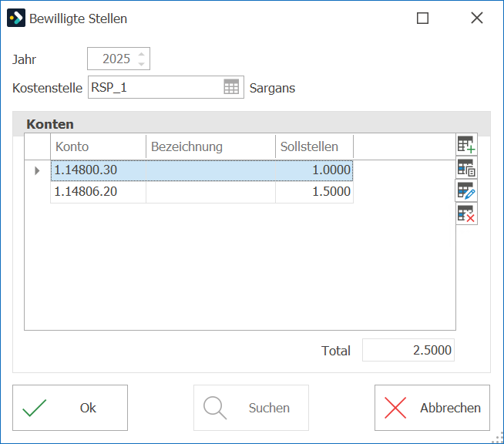Select the account cell 1.14800.30

tap(99, 170)
